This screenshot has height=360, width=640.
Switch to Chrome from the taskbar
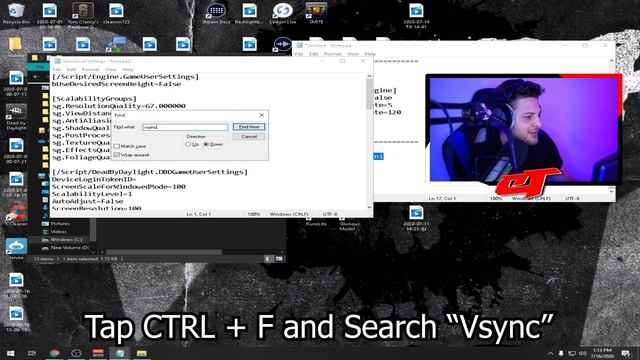coord(55,353)
